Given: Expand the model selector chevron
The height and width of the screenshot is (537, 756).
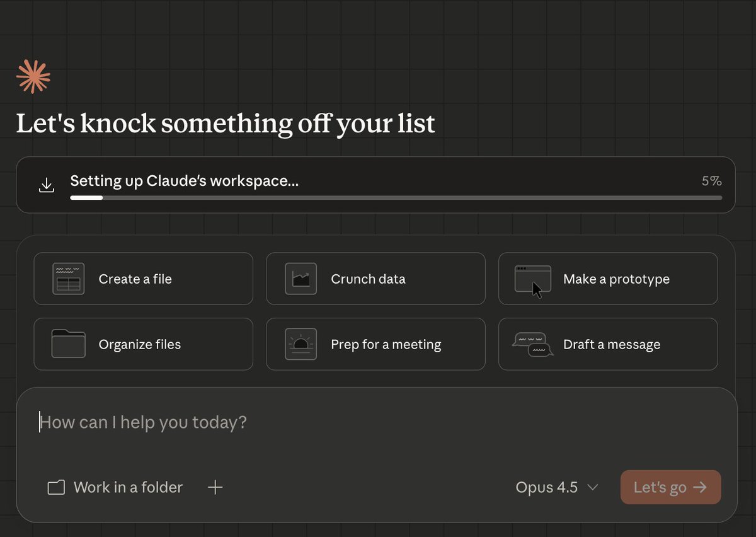Looking at the screenshot, I should click(592, 487).
